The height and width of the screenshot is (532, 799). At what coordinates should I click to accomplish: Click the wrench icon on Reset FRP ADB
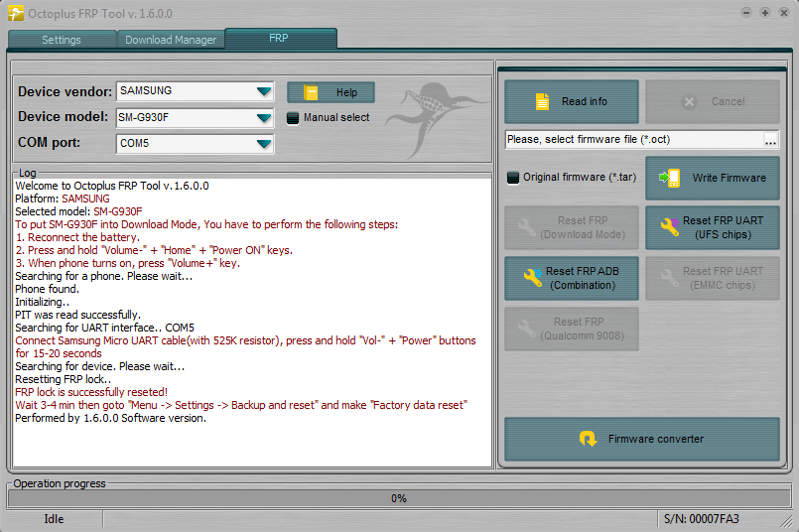click(x=533, y=277)
